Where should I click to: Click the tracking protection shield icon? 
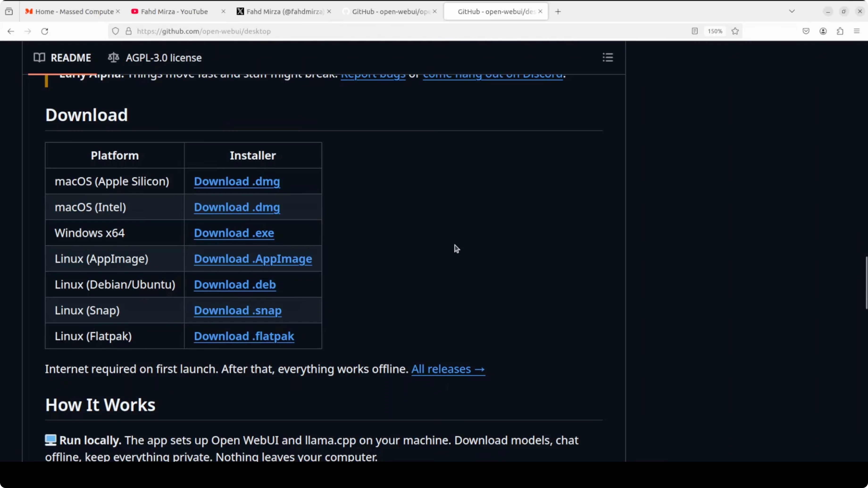tap(115, 31)
